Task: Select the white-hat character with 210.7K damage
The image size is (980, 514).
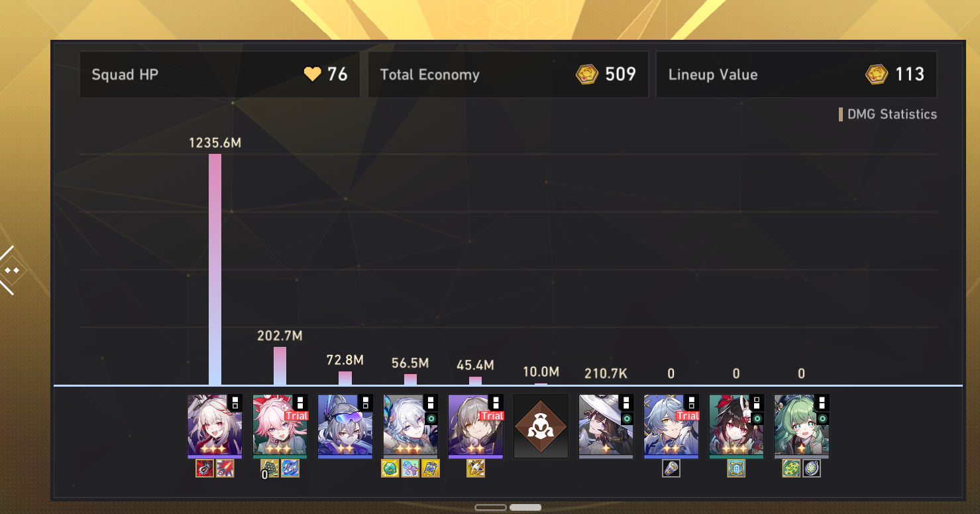Action: pos(606,426)
